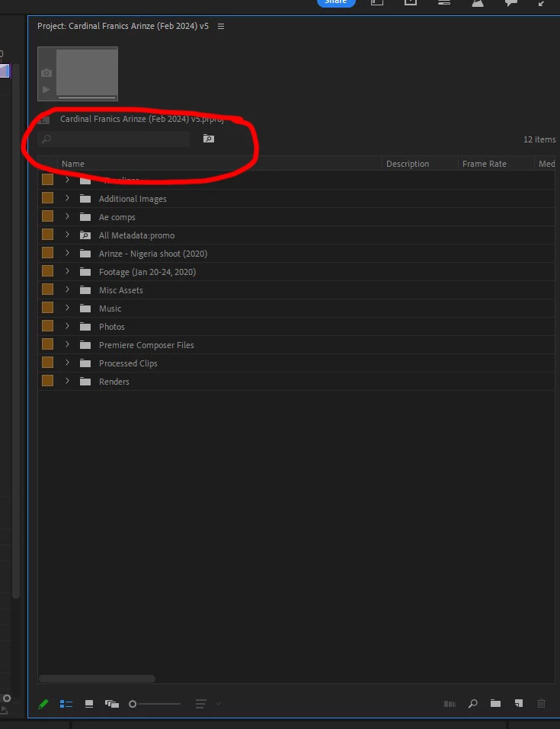Click the label color swatch for Additional Images
560x729 pixels.
47,198
